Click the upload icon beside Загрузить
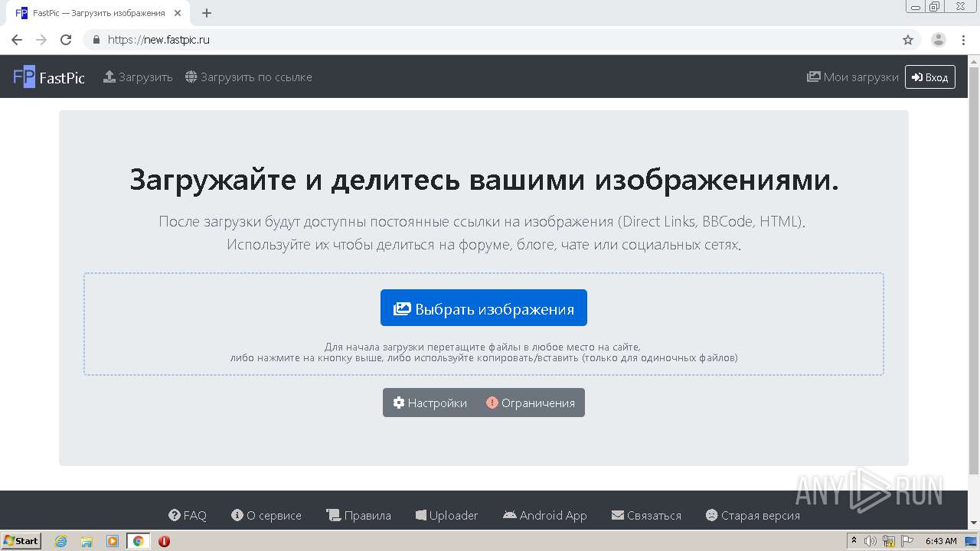Screen dimensions: 980x551 (x=109, y=77)
